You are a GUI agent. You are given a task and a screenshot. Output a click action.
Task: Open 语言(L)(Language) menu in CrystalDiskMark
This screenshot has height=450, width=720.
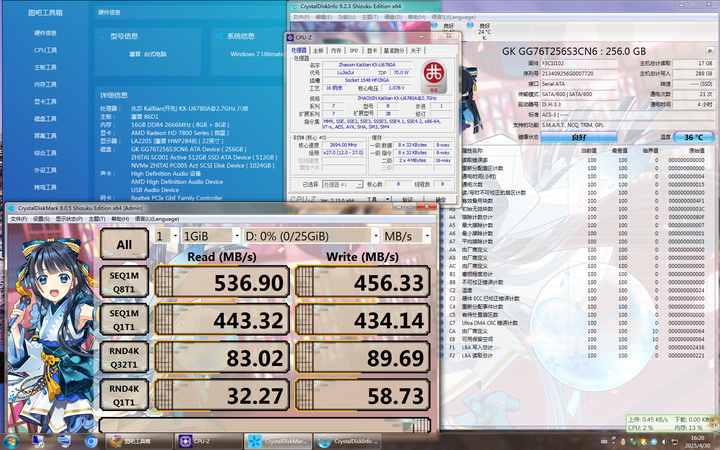157,219
